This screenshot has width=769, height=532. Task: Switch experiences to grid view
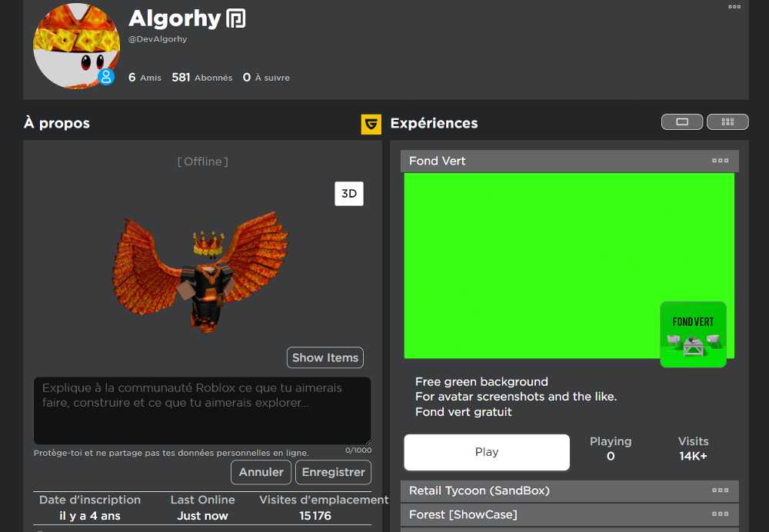(727, 121)
